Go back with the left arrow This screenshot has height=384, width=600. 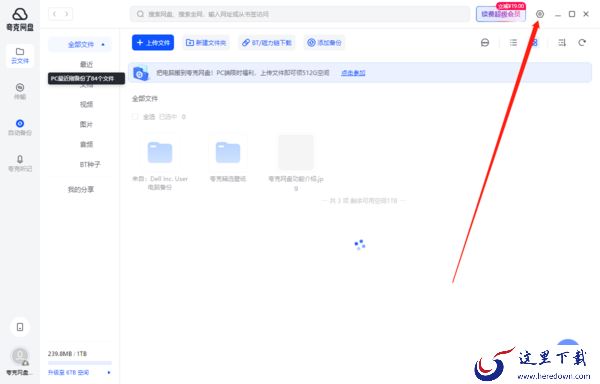(x=54, y=14)
